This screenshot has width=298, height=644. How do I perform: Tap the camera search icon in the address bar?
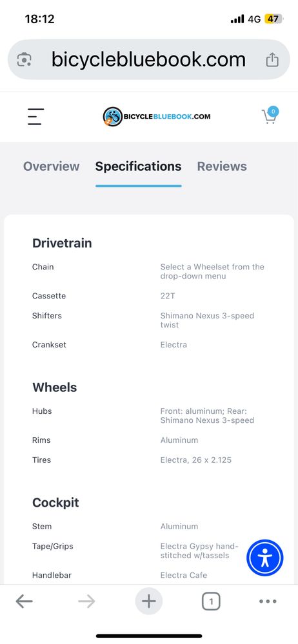[x=25, y=60]
